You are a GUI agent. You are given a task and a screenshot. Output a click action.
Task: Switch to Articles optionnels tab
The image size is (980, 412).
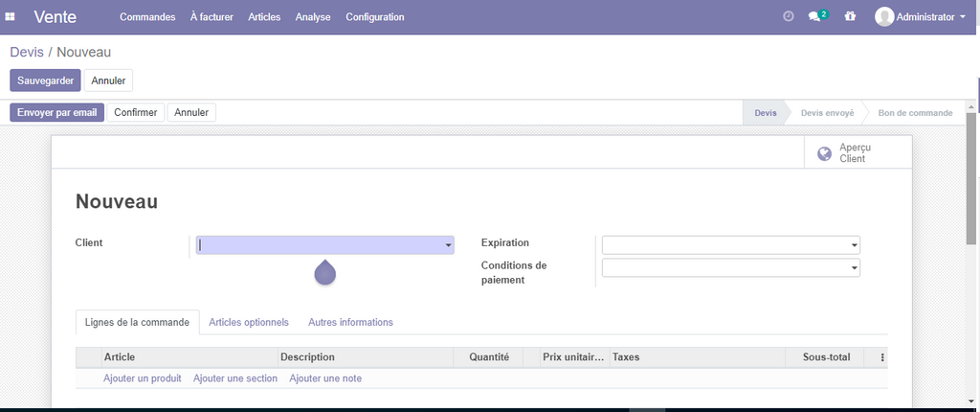coord(249,323)
